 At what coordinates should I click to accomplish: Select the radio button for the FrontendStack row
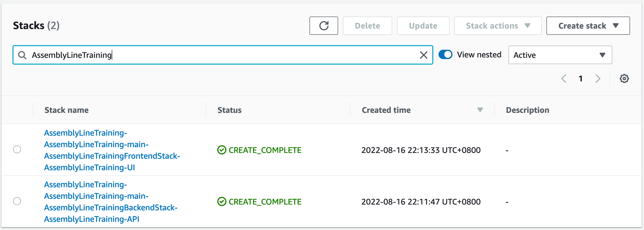(17, 150)
